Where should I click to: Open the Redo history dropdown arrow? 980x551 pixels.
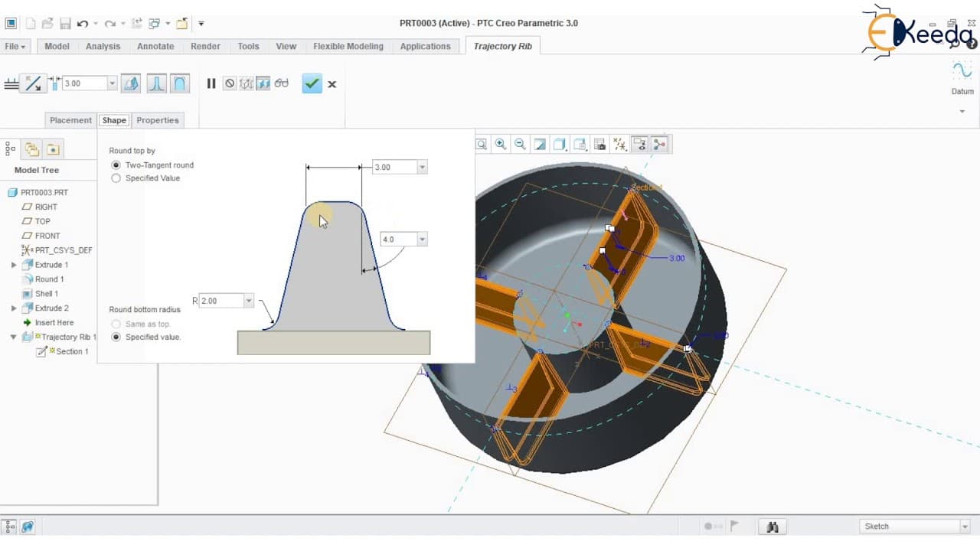tap(122, 24)
